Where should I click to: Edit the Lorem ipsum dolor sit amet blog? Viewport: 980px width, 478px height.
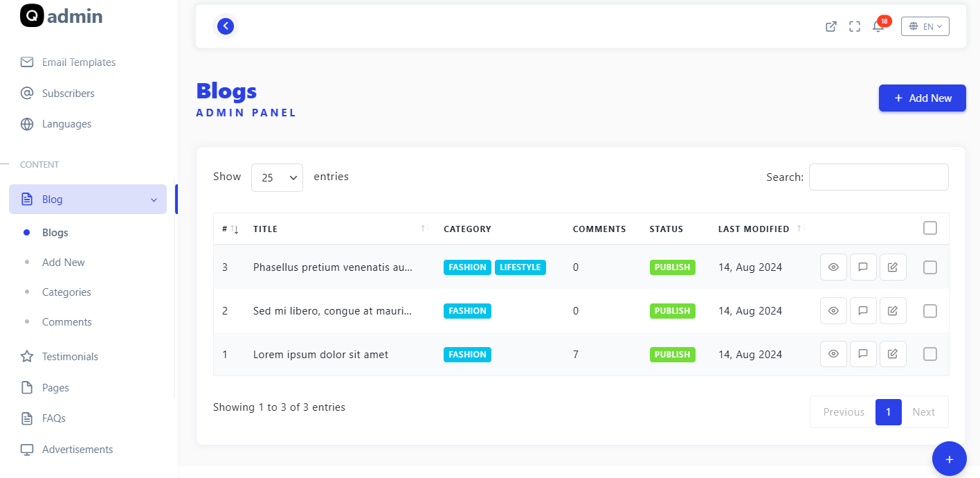(x=893, y=354)
